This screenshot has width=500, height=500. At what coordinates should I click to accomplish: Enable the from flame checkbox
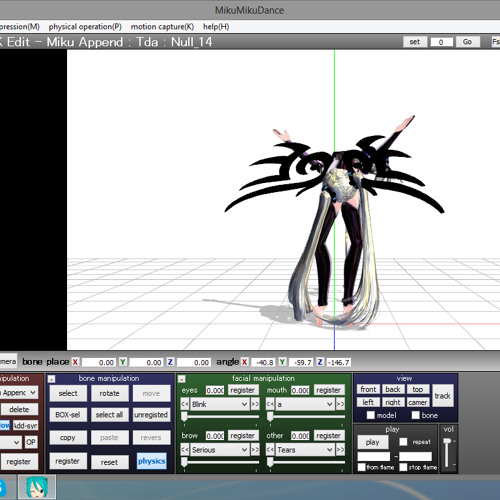click(361, 467)
